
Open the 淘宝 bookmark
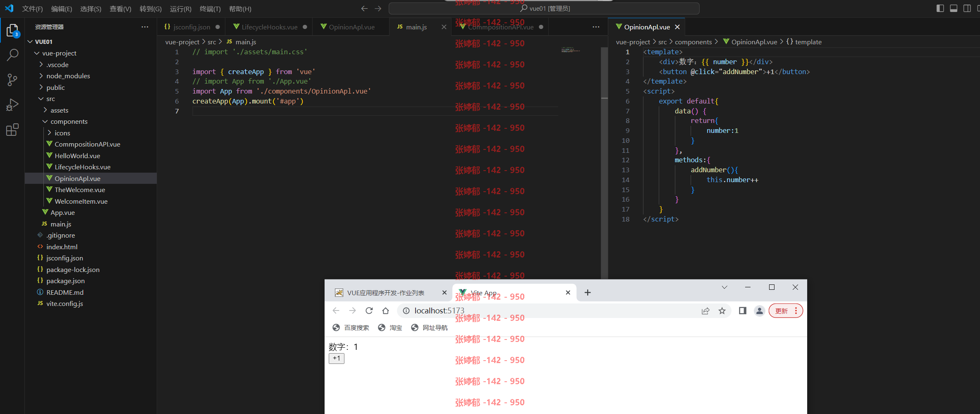click(390, 327)
